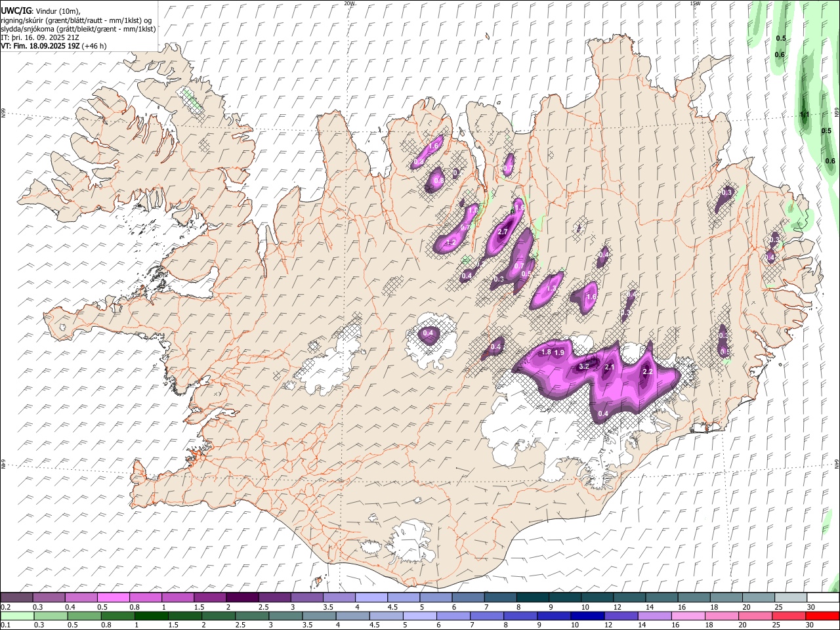Select the "rigning/skúrir" legend description line
840x630 pixels.
77,20
